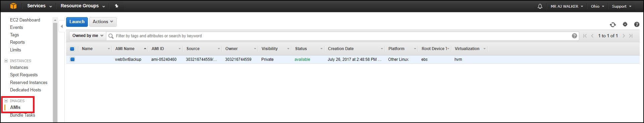This screenshot has height=123, width=644.
Task: Open the Services menu
Action: pos(40,6)
